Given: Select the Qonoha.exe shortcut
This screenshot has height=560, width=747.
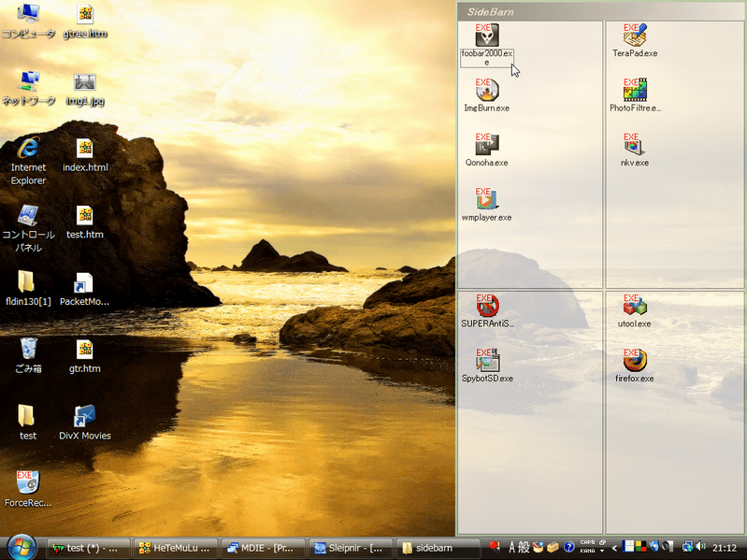Looking at the screenshot, I should click(x=486, y=145).
